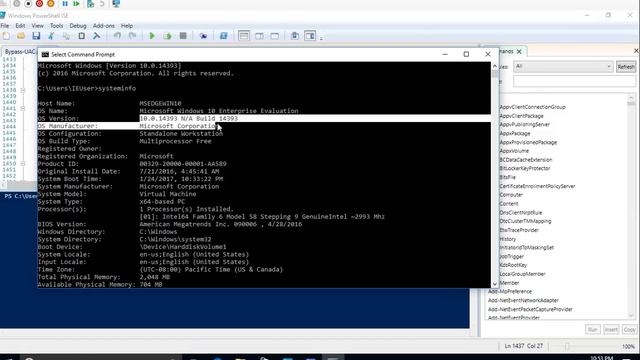This screenshot has width=640, height=360.
Task: Click the Start PowerShell.exe blue icon
Action: click(x=223, y=36)
